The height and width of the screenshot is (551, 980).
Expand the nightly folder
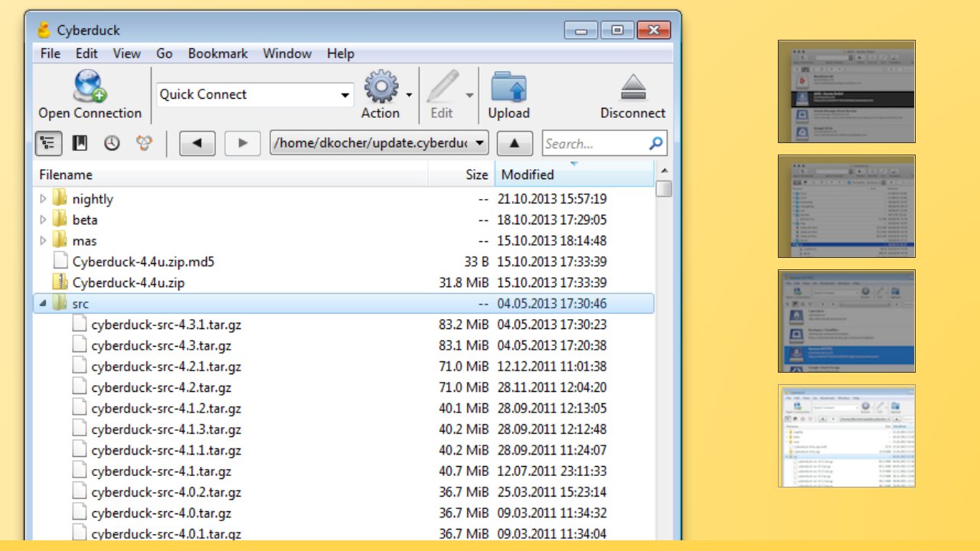(43, 199)
